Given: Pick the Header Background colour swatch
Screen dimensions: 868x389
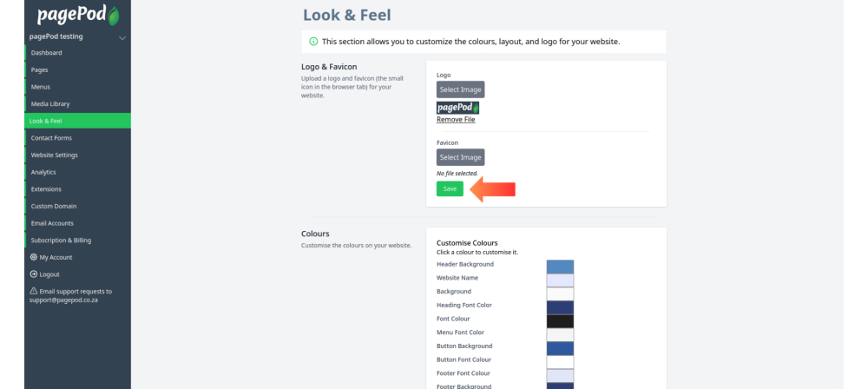Looking at the screenshot, I should pos(560,267).
